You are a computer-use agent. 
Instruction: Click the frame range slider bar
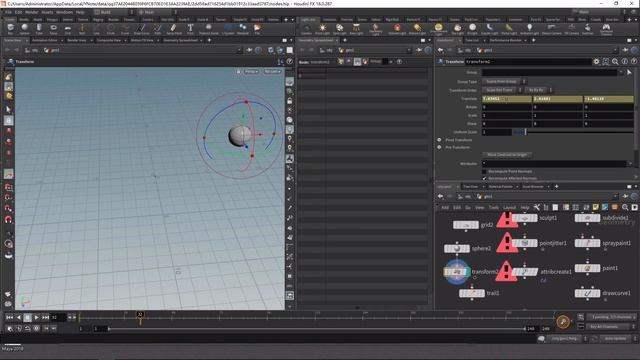(317, 329)
